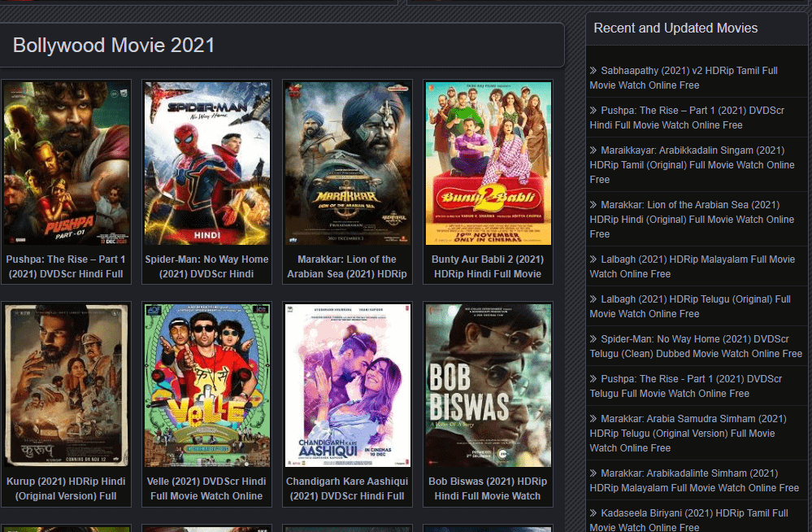Click chevron icon beside Maraikkayar entry
This screenshot has width=812, height=532.
(x=593, y=150)
